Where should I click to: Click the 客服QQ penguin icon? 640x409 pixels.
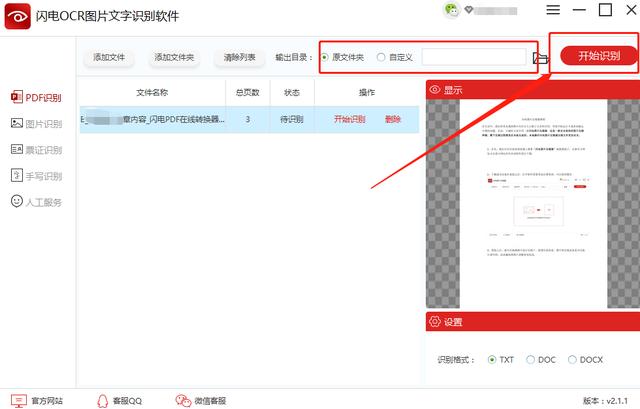pyautogui.click(x=102, y=401)
